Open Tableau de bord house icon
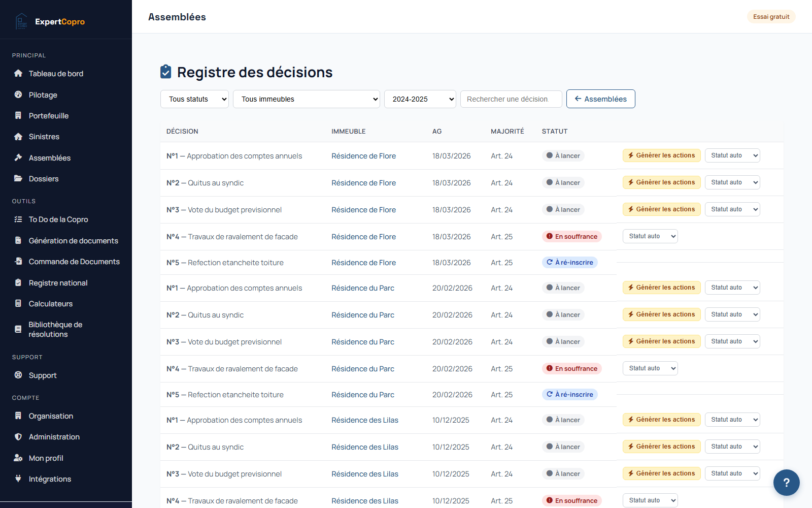Viewport: 812px width, 508px height. point(18,73)
